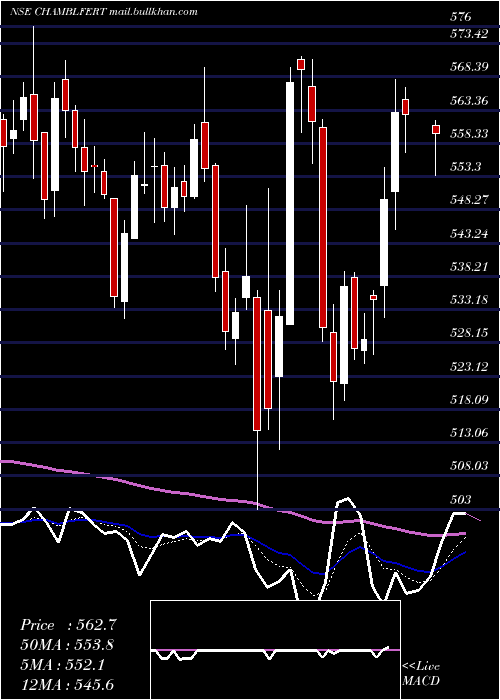Click the 538.21 price axis label
The height and width of the screenshot is (700, 500).
[x=469, y=267]
